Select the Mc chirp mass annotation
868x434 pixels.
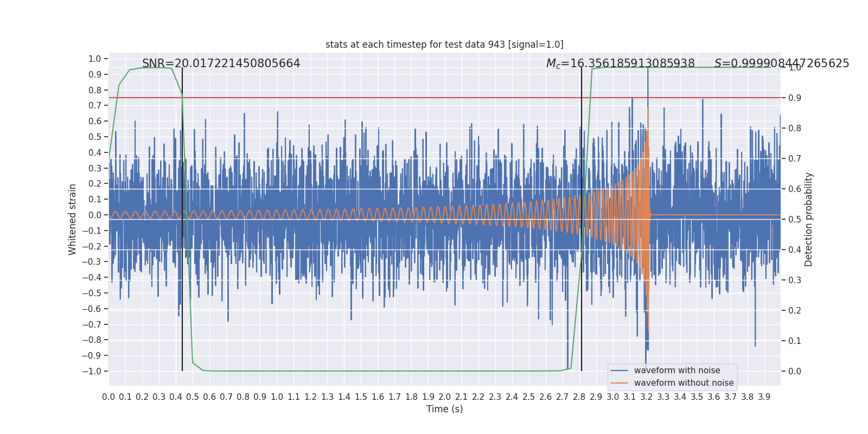pyautogui.click(x=620, y=63)
